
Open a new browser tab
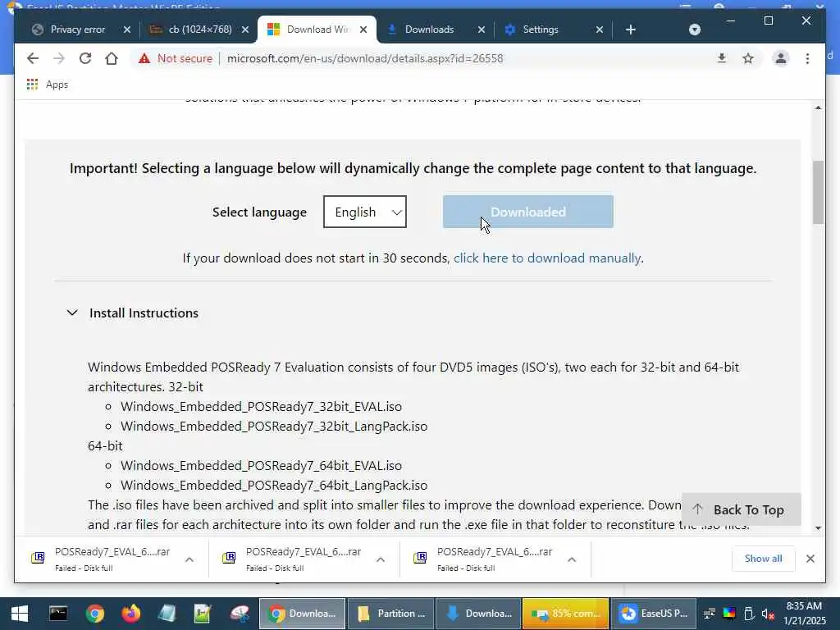[x=631, y=30]
